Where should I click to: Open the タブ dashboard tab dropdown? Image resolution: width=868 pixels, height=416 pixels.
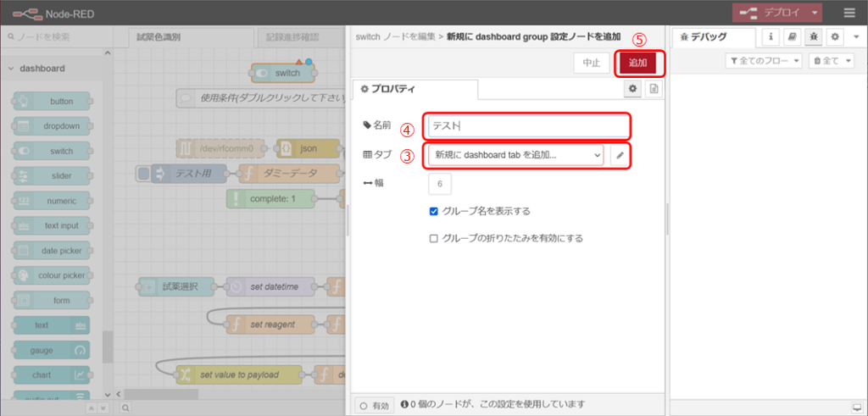516,155
